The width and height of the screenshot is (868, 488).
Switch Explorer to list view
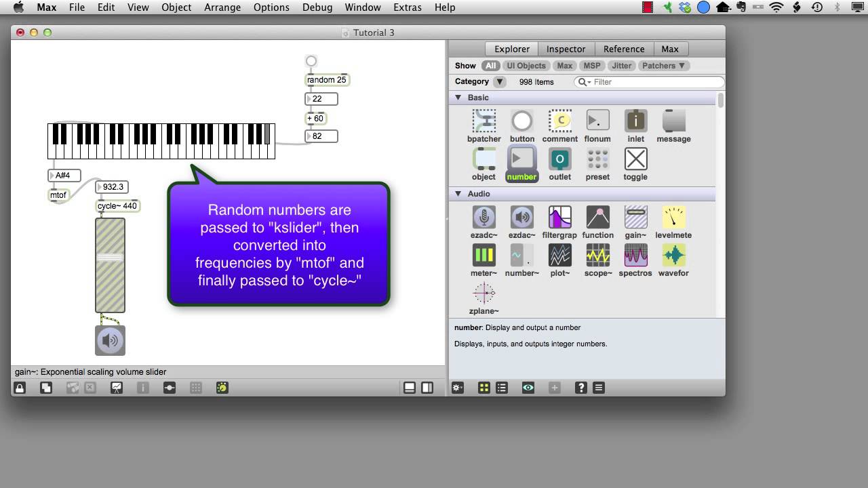[502, 388]
